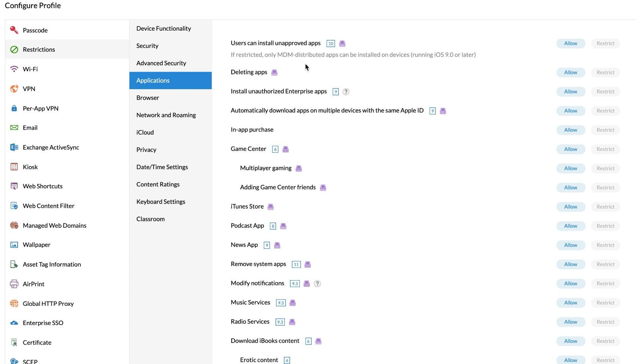
Task: Restrict Remove system apps
Action: coord(605,264)
